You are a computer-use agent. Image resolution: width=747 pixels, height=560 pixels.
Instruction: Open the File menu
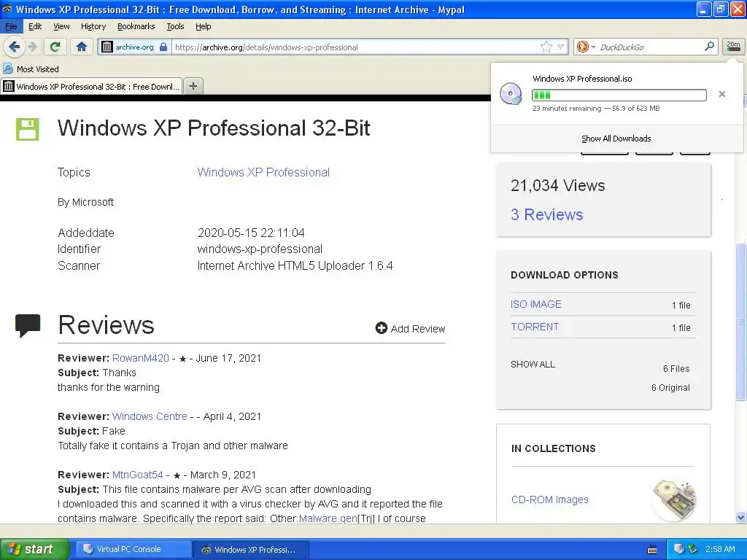[11, 26]
